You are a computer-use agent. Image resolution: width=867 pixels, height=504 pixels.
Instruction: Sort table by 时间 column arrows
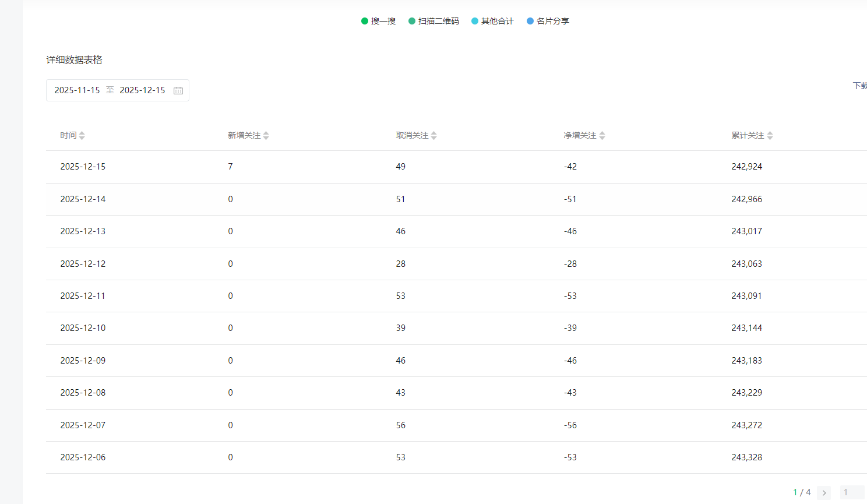[82, 135]
